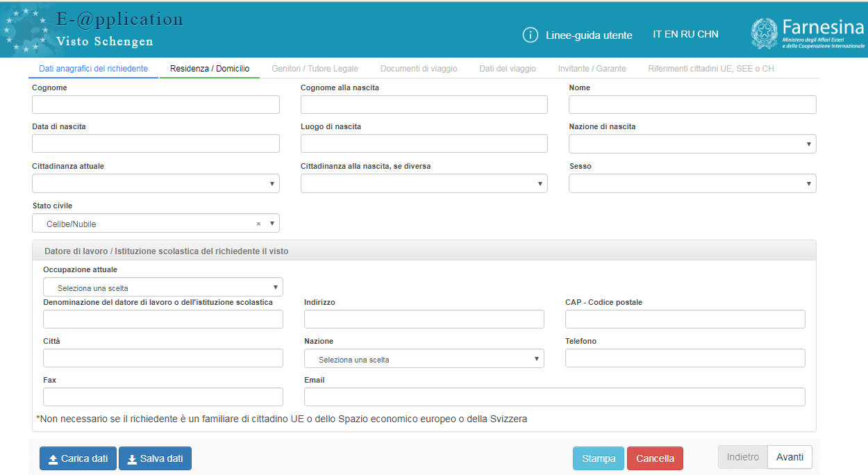868x475 pixels.
Task: Focus CAP - Codice postale field
Action: click(x=685, y=319)
